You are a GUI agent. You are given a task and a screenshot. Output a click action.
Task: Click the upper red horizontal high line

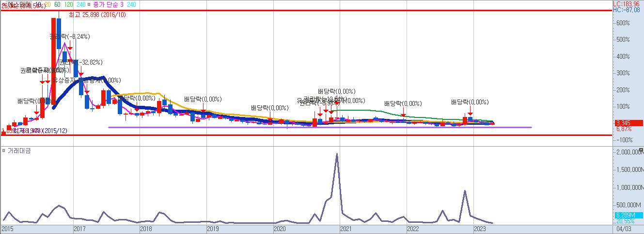[x=305, y=10]
